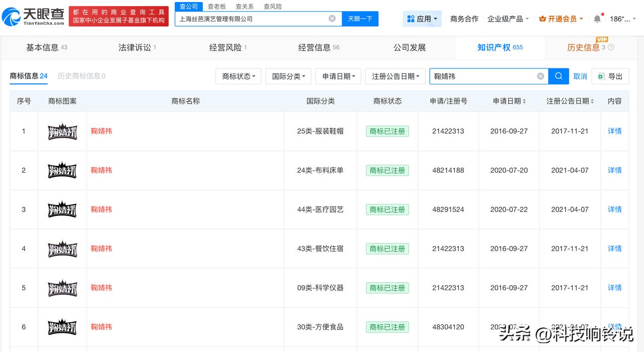The width and height of the screenshot is (644, 352).
Task: Select the 查老板 search tab
Action: click(x=216, y=6)
